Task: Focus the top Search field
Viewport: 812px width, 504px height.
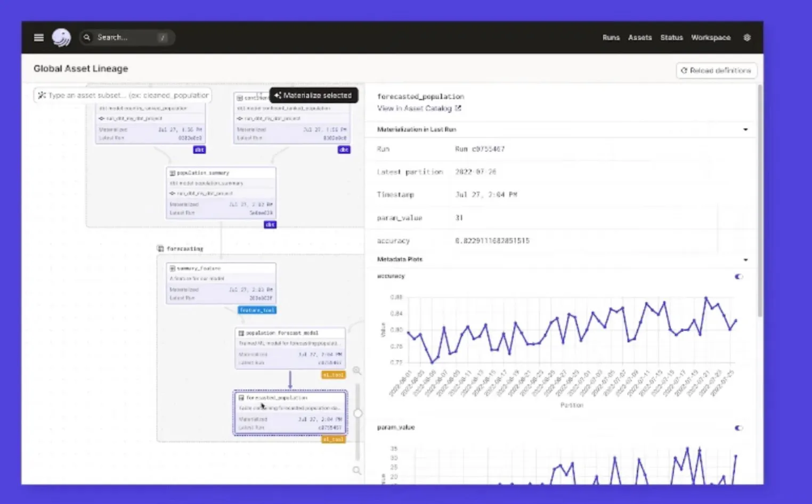Action: 127,37
